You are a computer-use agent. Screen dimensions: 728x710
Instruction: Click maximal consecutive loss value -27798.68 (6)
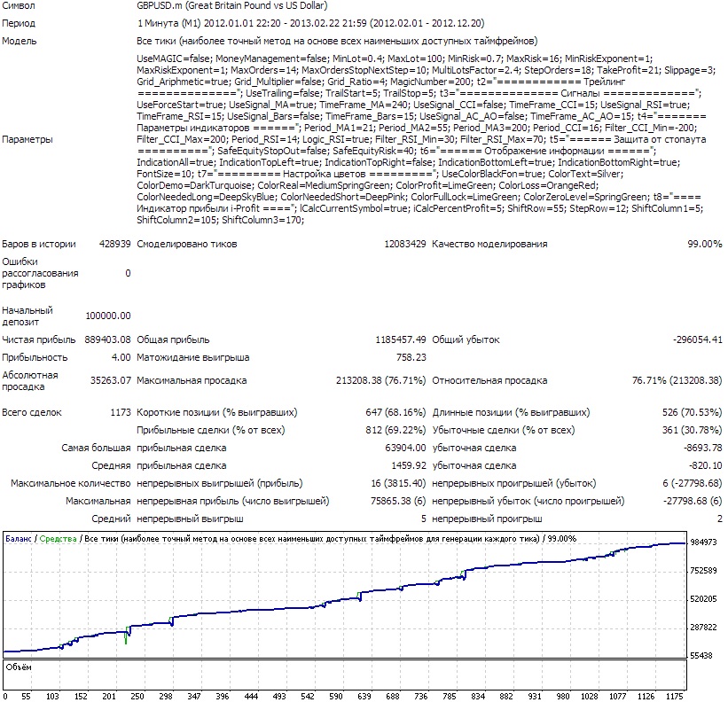[693, 501]
